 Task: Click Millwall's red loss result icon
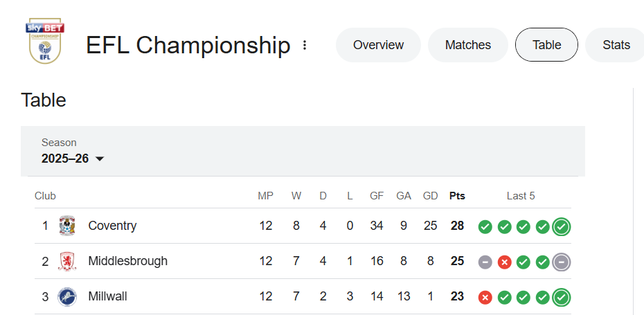click(x=485, y=297)
